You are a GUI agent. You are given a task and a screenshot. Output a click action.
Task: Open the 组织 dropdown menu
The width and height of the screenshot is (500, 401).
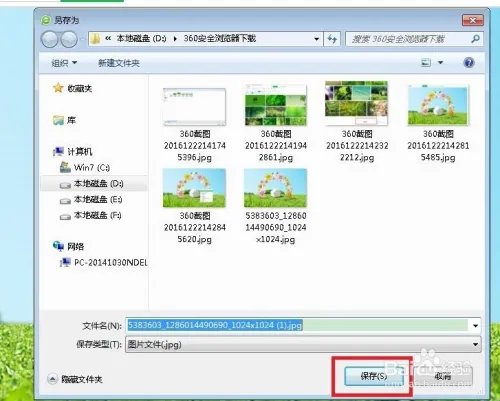[64, 63]
